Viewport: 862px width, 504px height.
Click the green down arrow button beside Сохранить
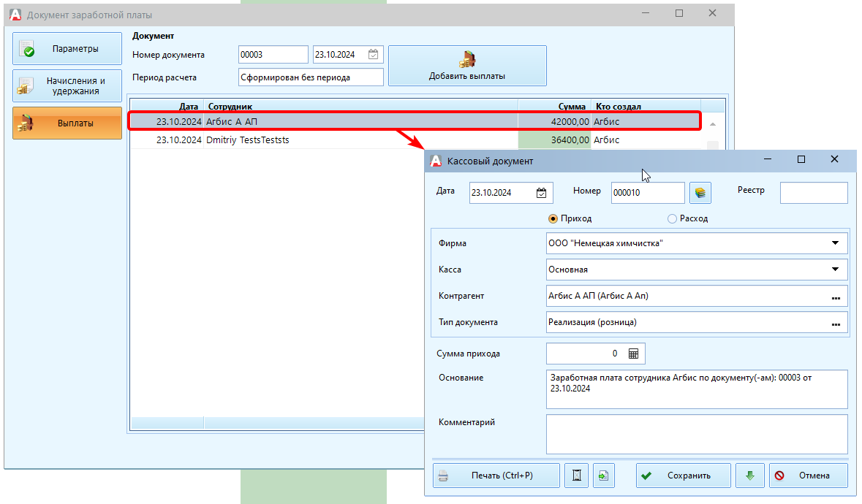click(749, 476)
